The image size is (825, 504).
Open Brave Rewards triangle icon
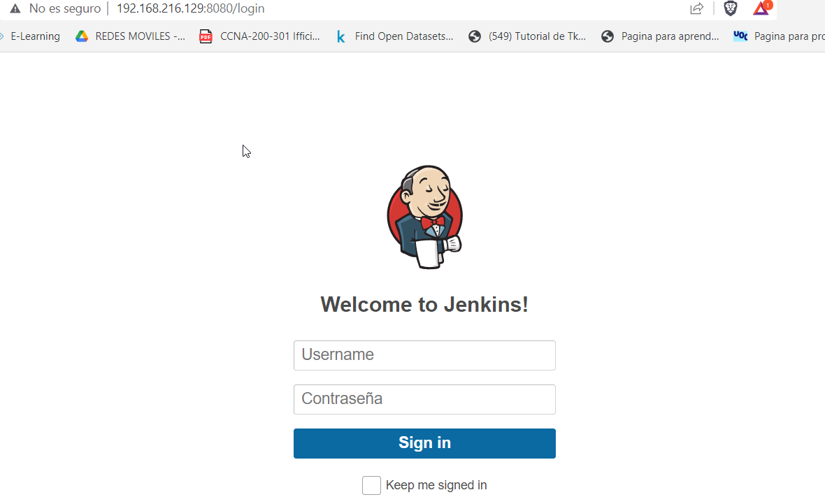pyautogui.click(x=761, y=8)
